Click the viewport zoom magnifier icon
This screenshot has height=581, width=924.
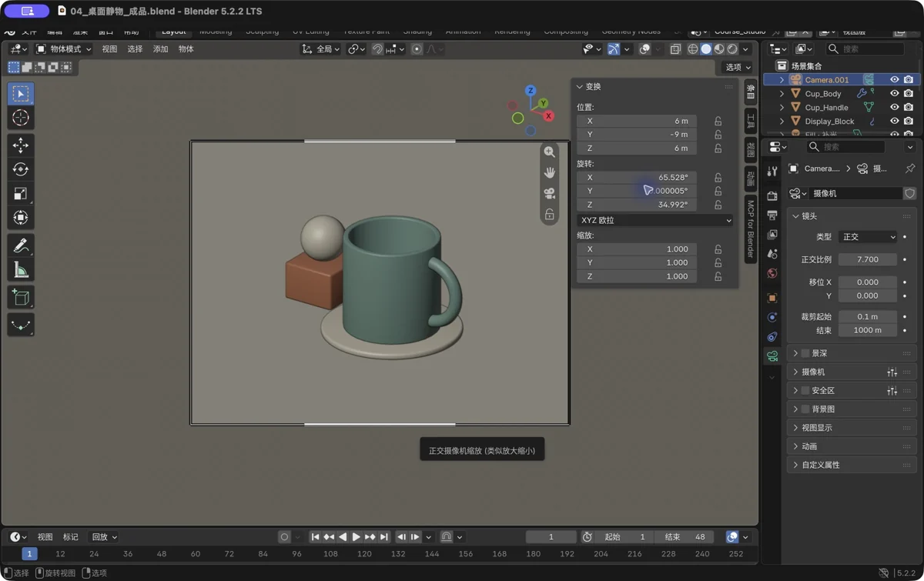point(550,152)
